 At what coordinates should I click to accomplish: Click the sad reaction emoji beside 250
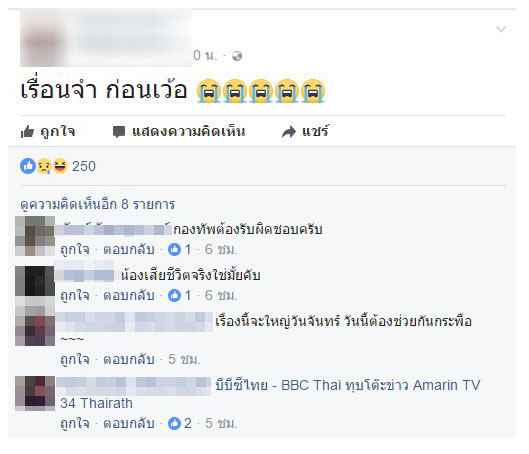pos(44,166)
